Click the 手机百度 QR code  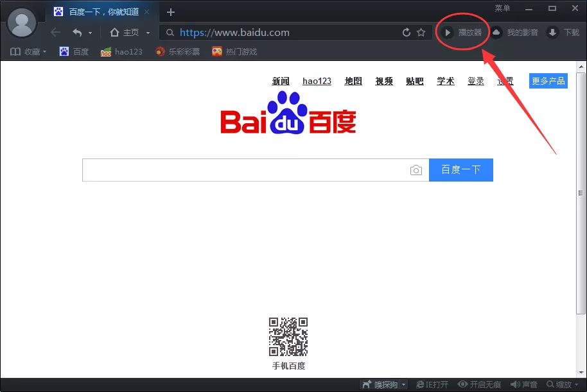point(288,337)
